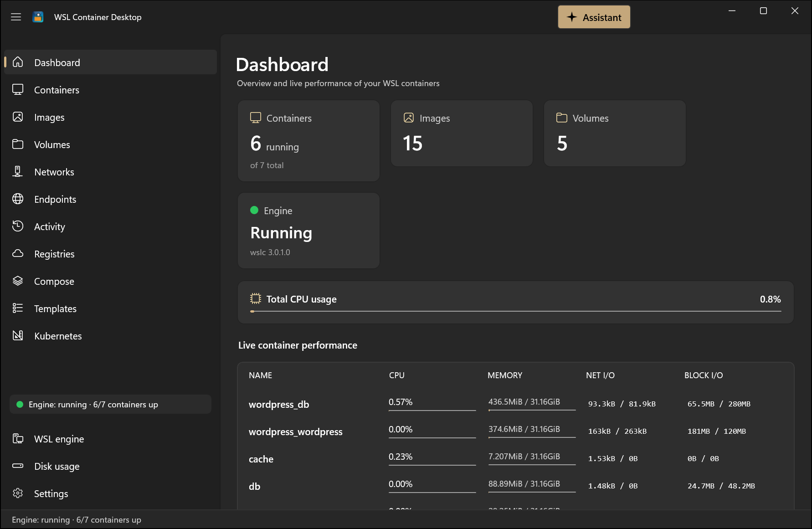Switch to the Images page
This screenshot has height=529, width=812.
(110, 117)
